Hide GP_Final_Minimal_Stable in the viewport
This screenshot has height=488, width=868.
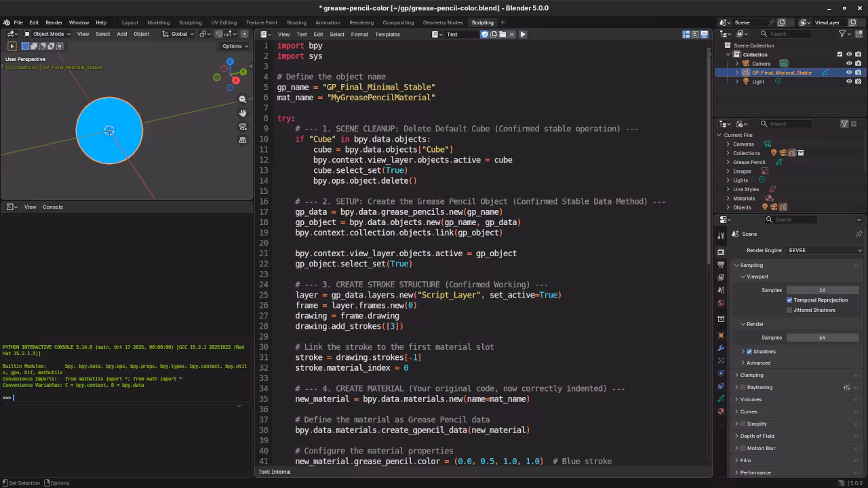pos(849,73)
